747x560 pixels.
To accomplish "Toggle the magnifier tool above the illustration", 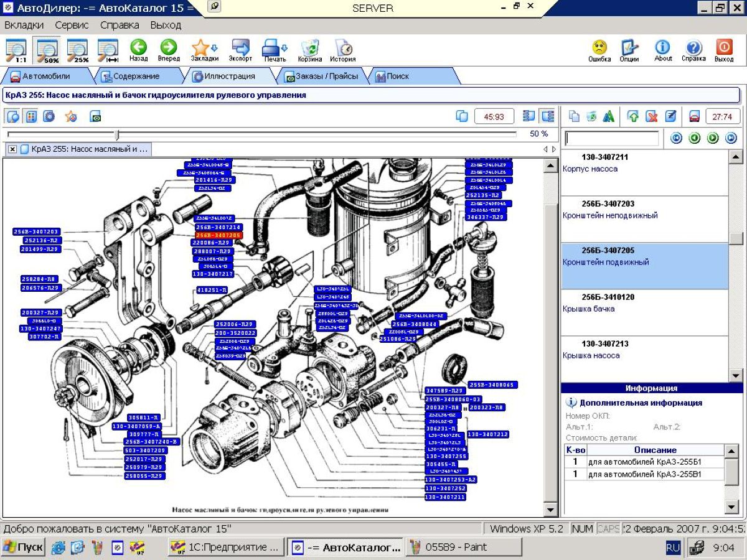I will pyautogui.click(x=12, y=116).
